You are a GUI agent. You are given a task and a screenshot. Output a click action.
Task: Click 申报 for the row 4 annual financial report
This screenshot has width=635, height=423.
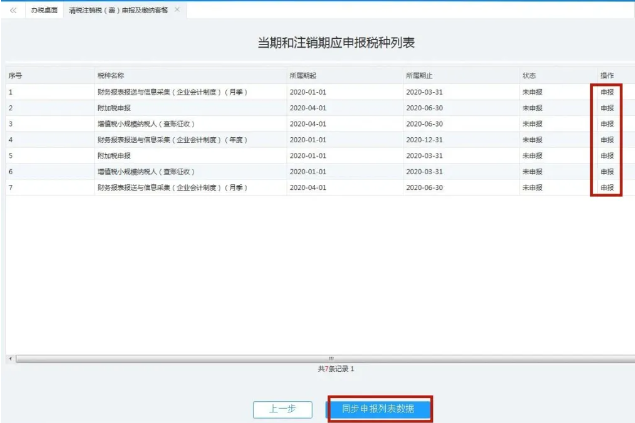[607, 139]
